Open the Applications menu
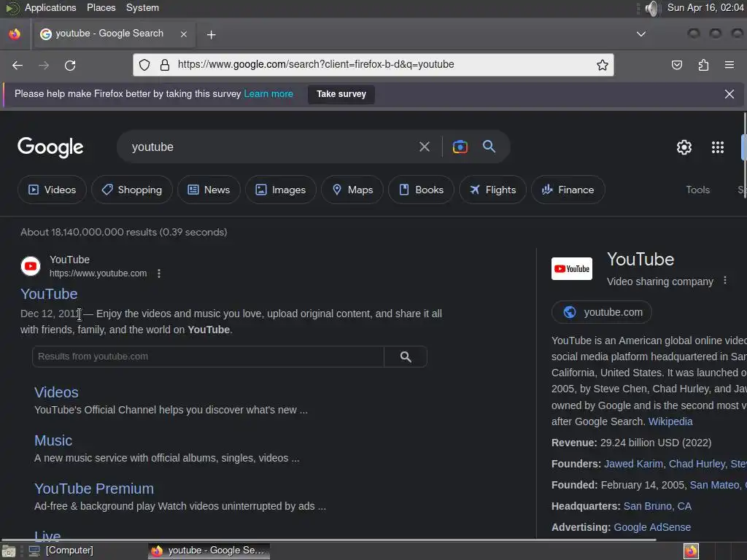The height and width of the screenshot is (560, 747). (50, 8)
